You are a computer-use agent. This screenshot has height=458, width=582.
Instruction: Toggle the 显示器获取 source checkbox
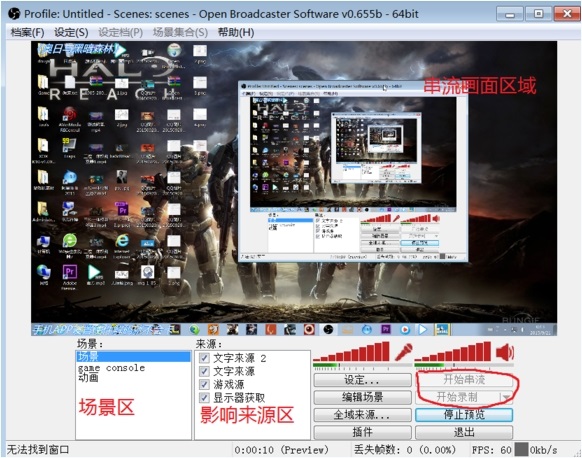[x=204, y=398]
